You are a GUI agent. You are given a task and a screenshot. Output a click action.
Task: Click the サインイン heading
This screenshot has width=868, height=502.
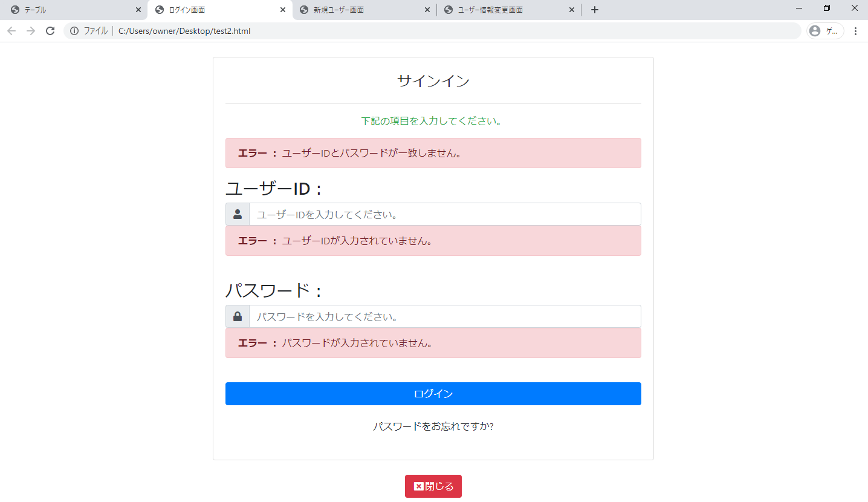pyautogui.click(x=433, y=81)
